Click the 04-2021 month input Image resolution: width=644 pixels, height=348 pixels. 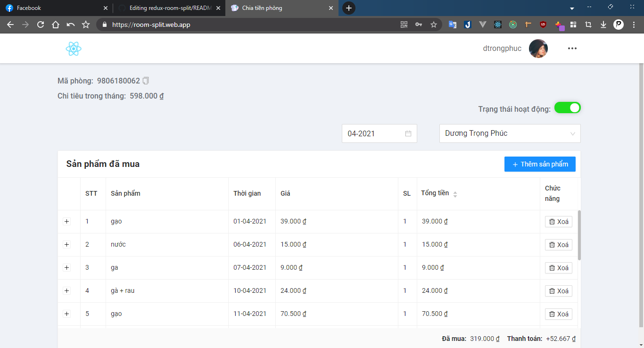(x=380, y=133)
